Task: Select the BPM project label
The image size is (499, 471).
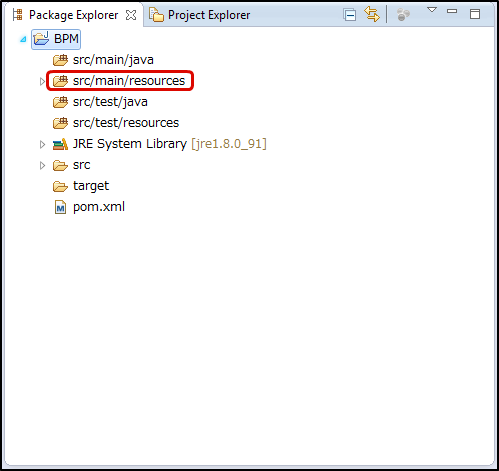Action: point(66,39)
